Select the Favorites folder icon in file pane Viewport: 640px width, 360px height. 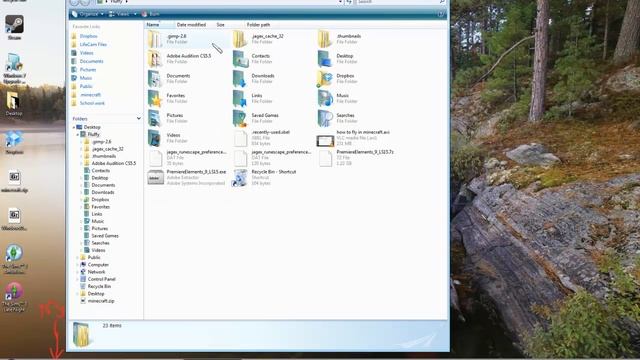[x=155, y=98]
